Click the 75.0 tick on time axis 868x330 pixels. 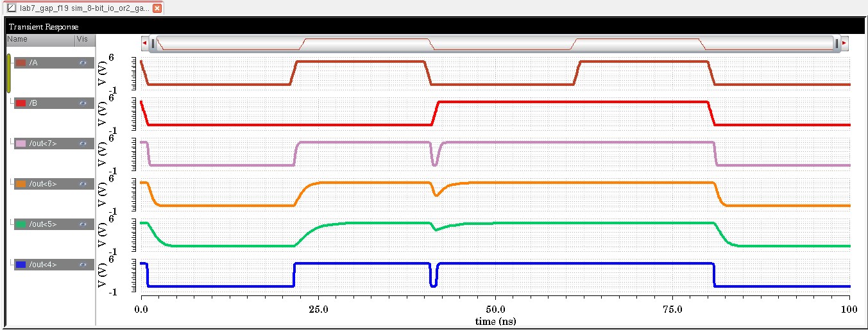pyautogui.click(x=672, y=309)
